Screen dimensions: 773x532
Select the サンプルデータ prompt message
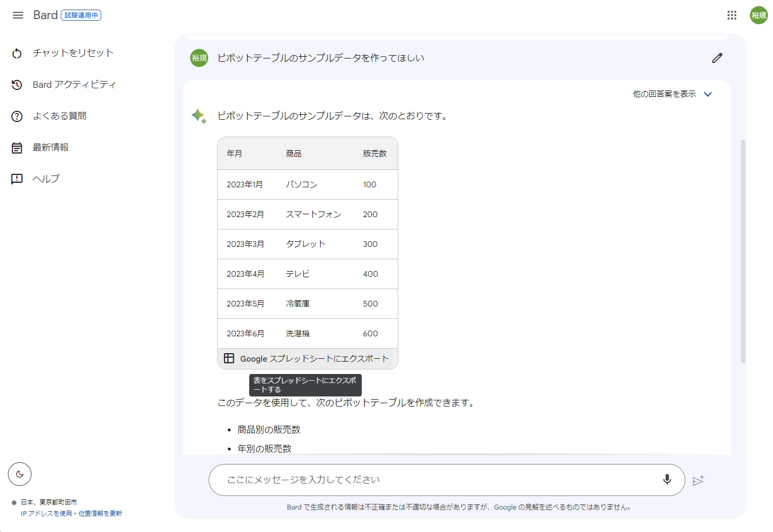point(321,57)
